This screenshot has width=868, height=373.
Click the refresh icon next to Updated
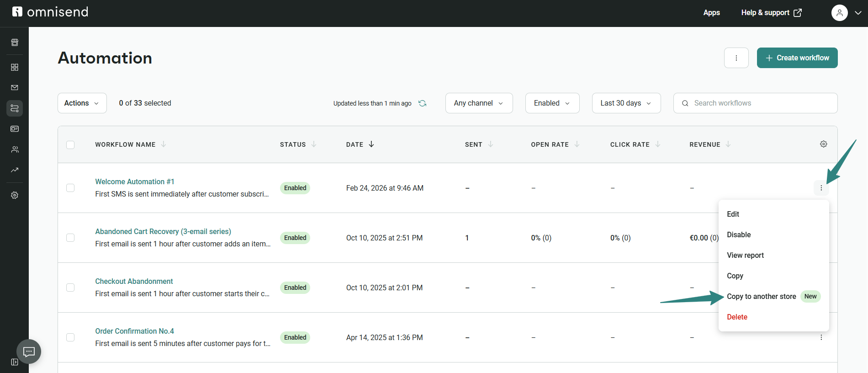pyautogui.click(x=423, y=103)
